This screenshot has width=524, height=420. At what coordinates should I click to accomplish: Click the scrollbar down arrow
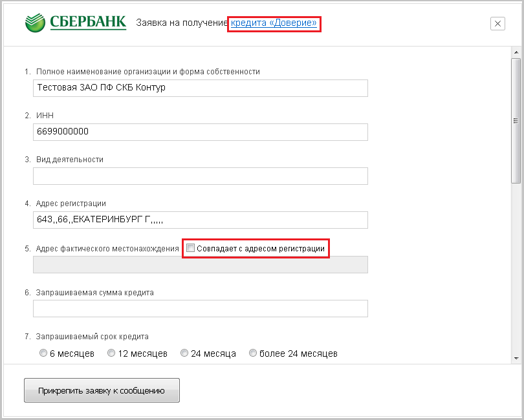pos(516,359)
